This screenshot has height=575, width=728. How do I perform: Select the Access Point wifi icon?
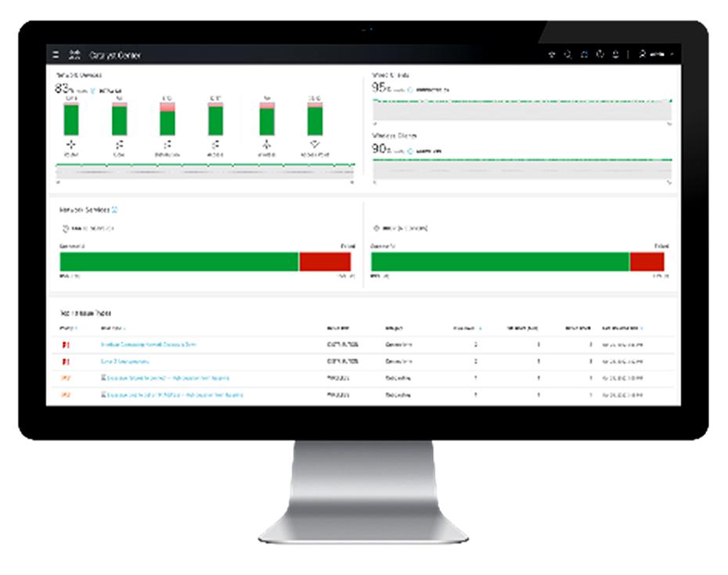pos(315,144)
